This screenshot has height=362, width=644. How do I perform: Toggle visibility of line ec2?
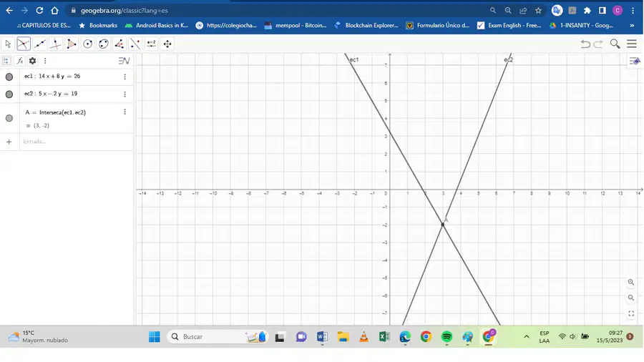(x=9, y=94)
